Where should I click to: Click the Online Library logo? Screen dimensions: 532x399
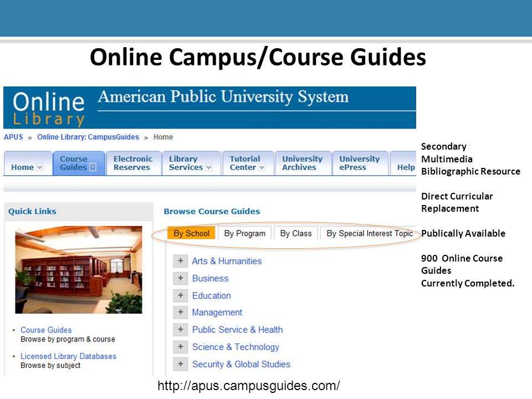(49, 109)
